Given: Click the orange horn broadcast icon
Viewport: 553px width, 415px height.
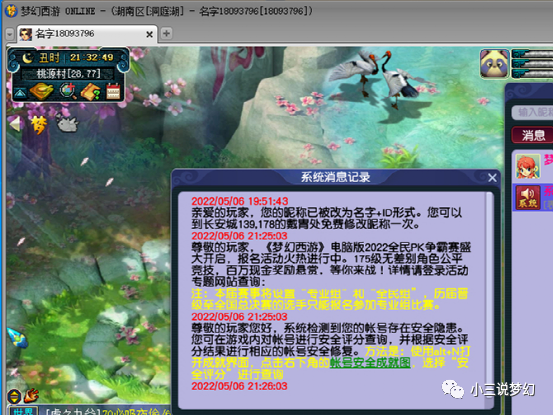Looking at the screenshot, I should coord(31,396).
